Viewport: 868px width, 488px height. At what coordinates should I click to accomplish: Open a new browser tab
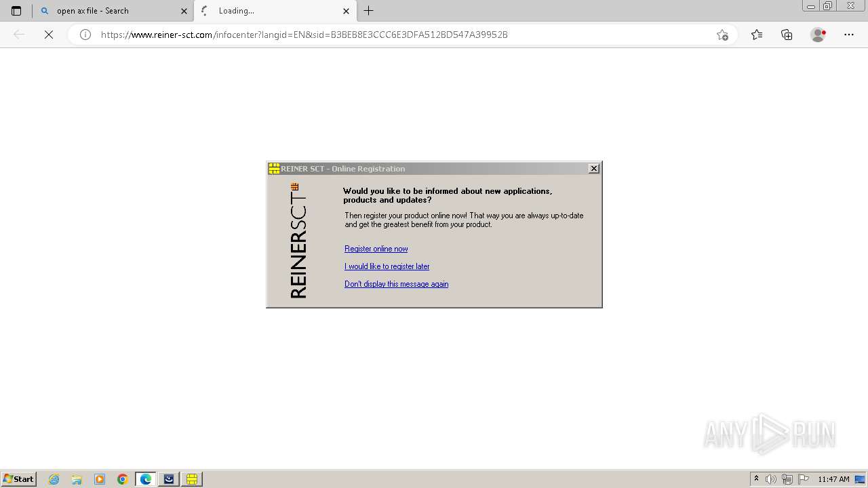[x=368, y=11]
